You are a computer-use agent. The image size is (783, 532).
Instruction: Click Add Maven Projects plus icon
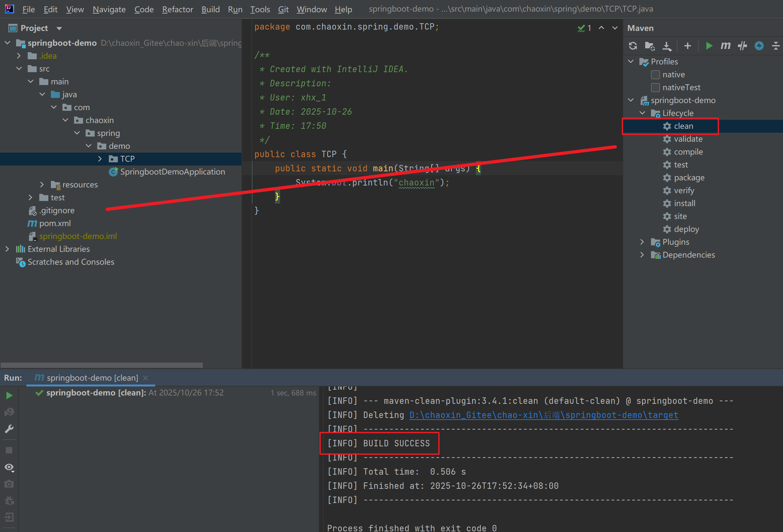[x=688, y=46]
